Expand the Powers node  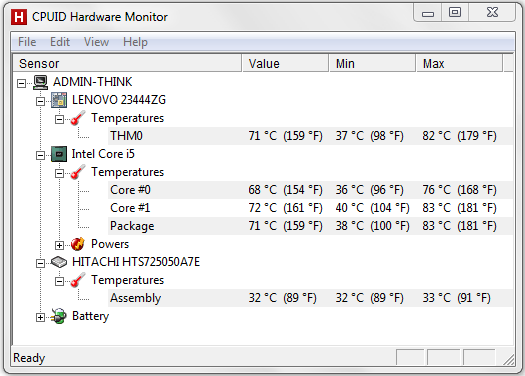(59, 245)
